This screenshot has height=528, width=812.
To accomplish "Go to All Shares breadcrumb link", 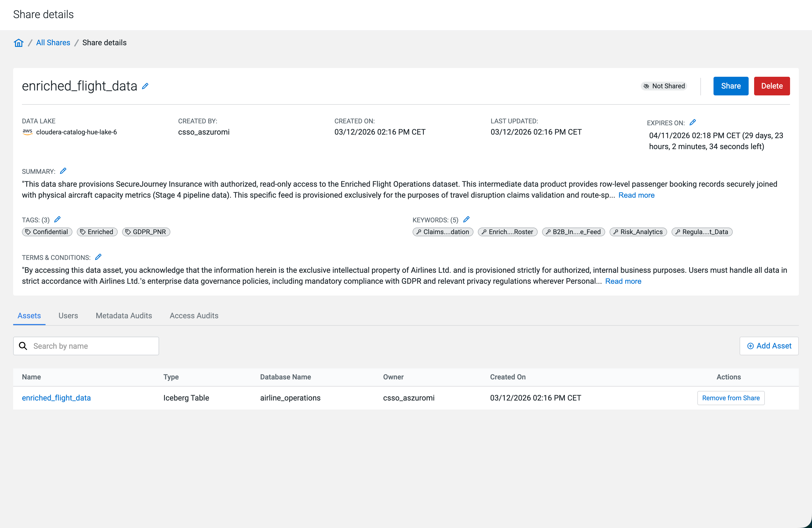I will pyautogui.click(x=53, y=42).
